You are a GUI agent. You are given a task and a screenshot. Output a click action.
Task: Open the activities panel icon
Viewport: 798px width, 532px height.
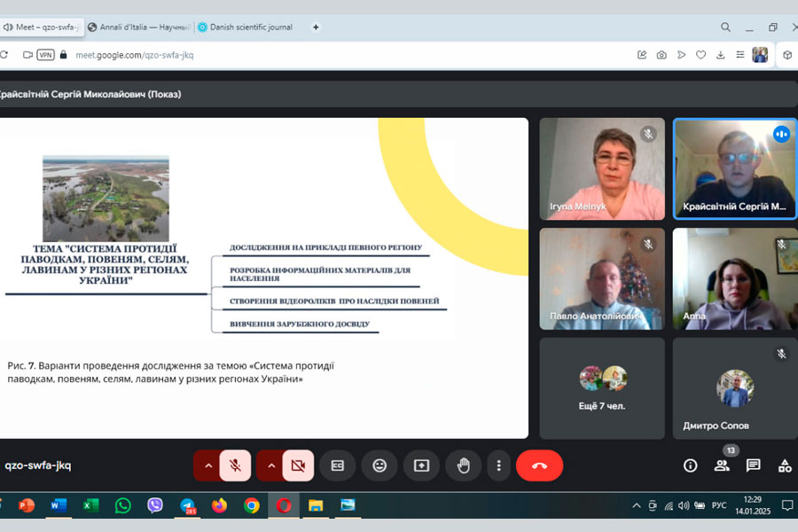tap(784, 465)
